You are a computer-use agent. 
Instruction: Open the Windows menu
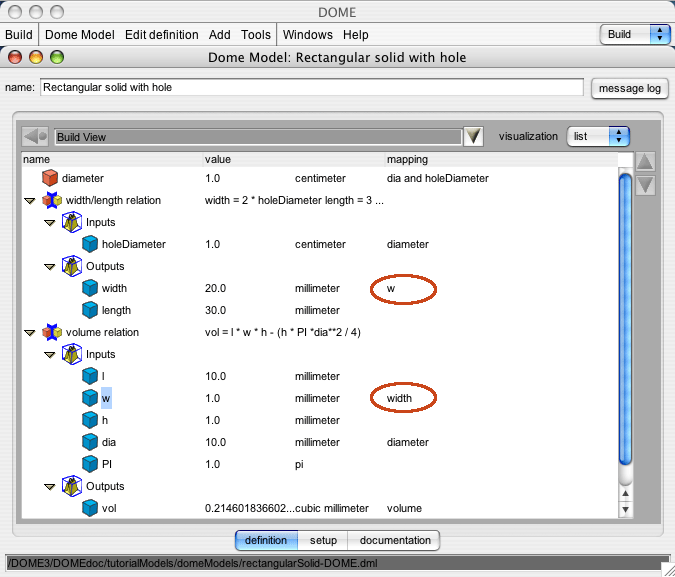[x=307, y=34]
